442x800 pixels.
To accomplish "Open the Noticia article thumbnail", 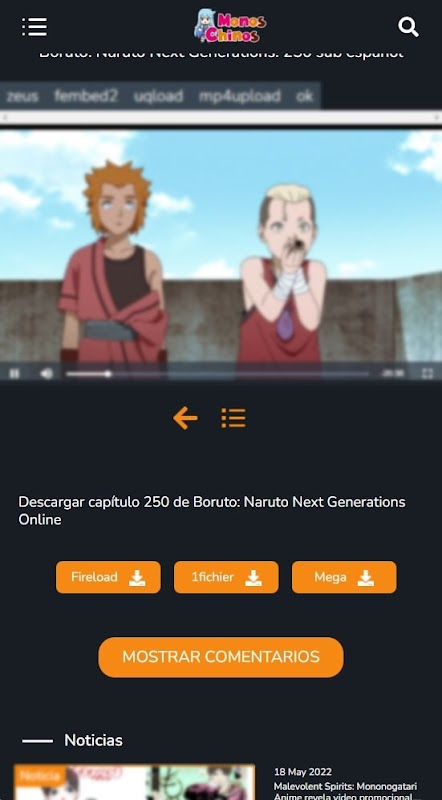I will (x=134, y=782).
